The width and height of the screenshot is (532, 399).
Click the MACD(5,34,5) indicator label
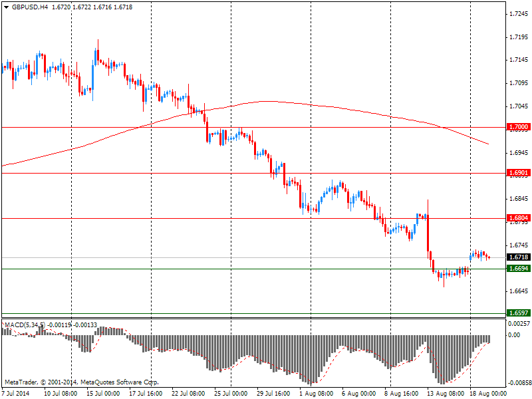click(x=25, y=325)
